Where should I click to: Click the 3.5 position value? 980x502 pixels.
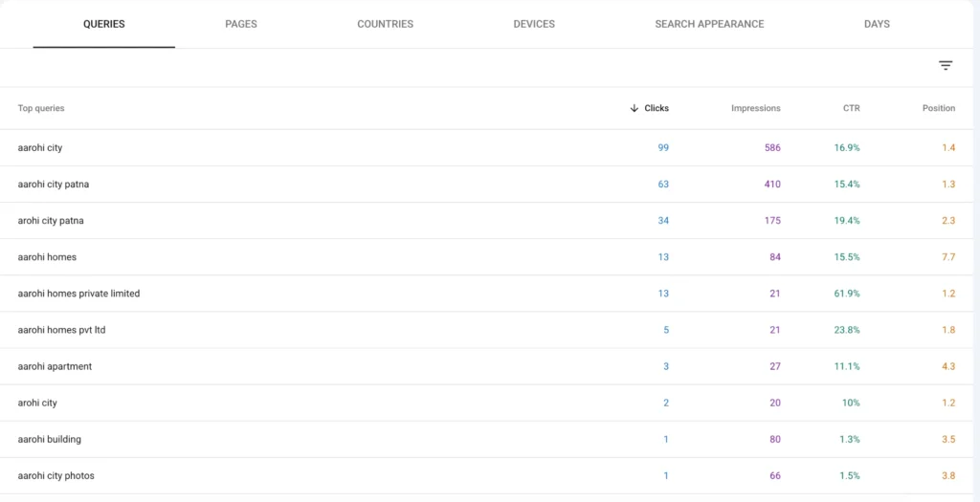948,439
